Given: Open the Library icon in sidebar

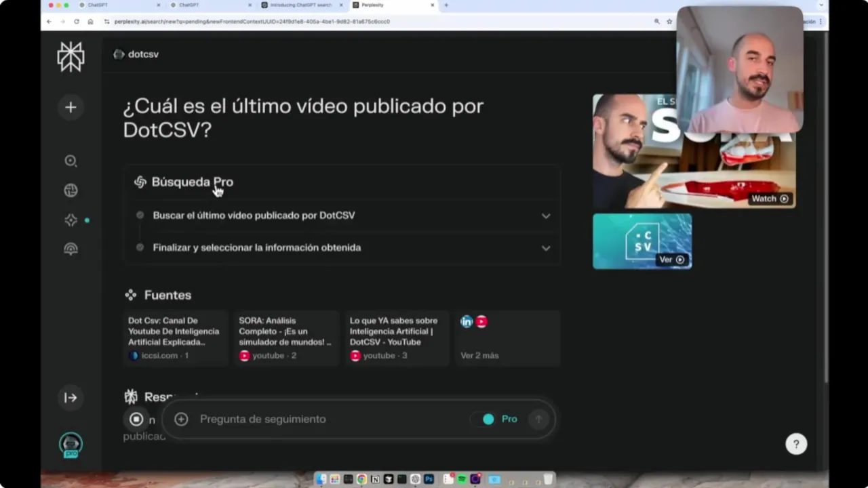Looking at the screenshot, I should [71, 249].
